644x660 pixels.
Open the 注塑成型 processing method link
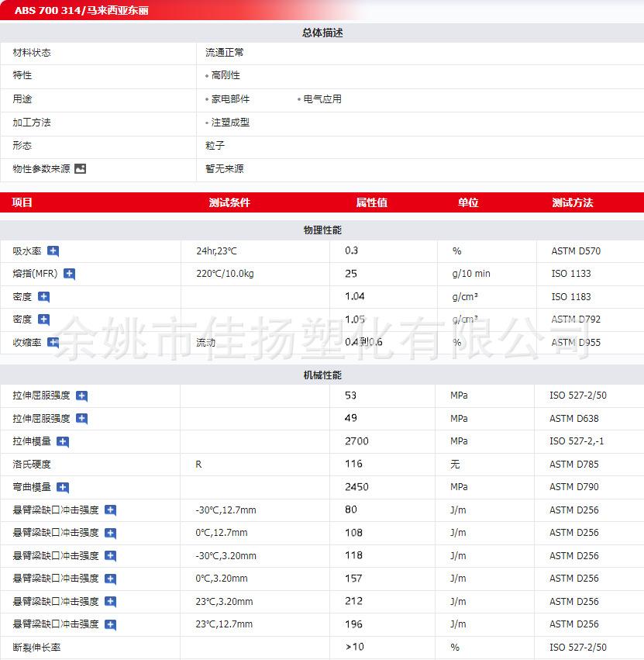click(x=230, y=123)
